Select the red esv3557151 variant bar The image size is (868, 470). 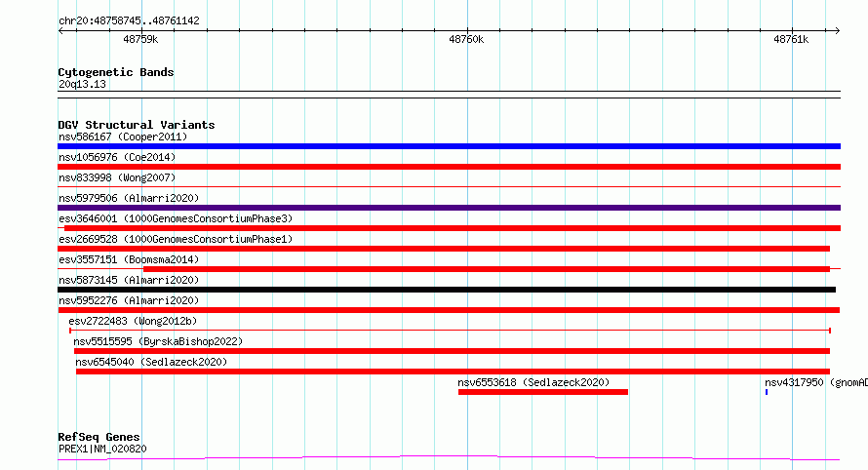coord(487,269)
